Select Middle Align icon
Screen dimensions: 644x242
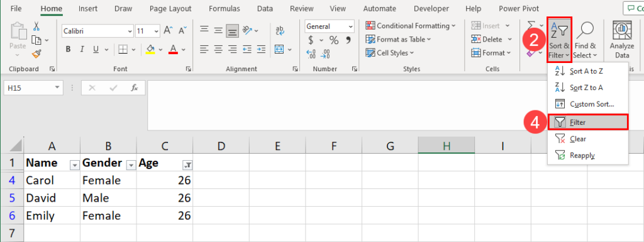click(x=218, y=30)
